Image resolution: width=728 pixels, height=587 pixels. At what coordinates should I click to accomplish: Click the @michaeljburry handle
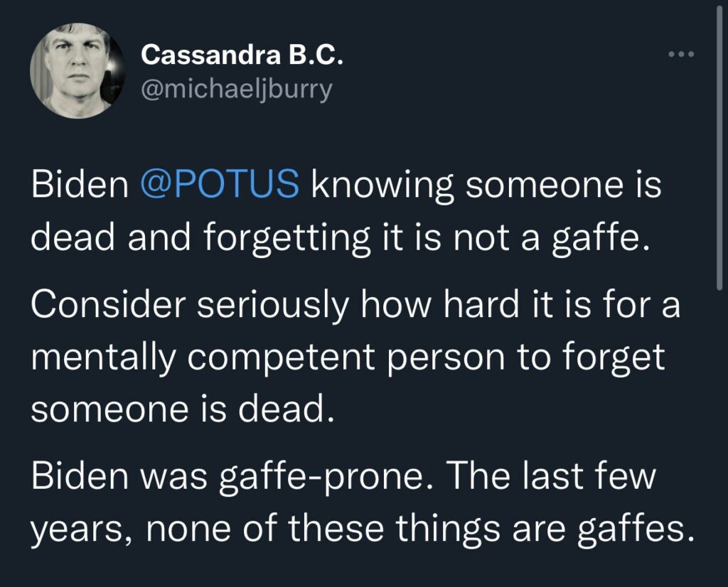[237, 90]
